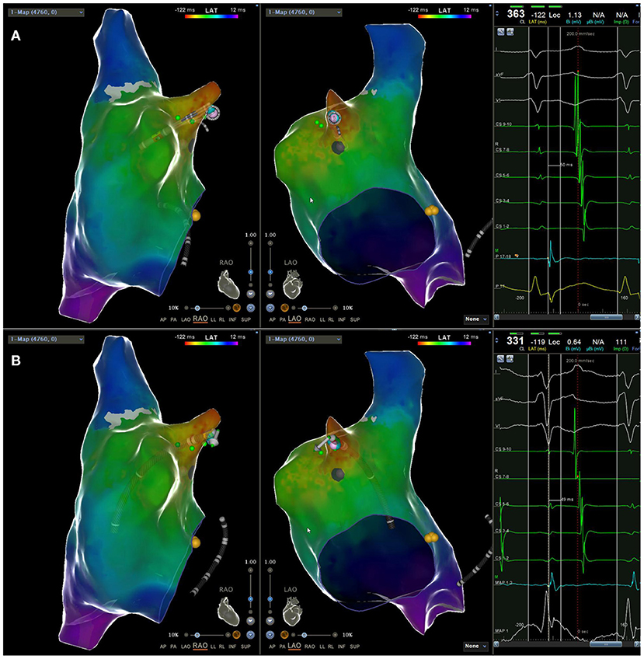Click the underlined LAO tab in panel A
The height and width of the screenshot is (659, 644).
click(x=294, y=319)
